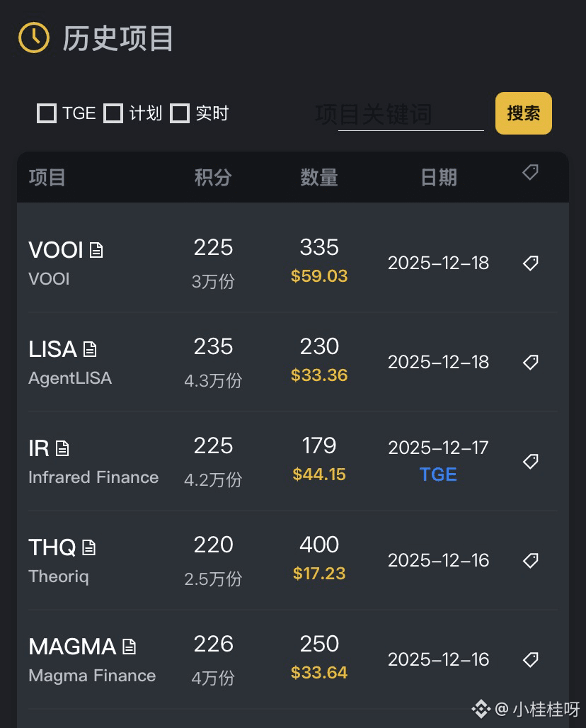Click the tag icon in LISA row

pos(530,363)
